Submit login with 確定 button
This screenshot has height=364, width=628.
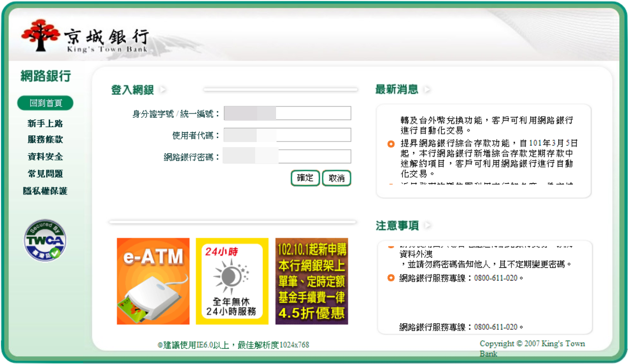305,178
